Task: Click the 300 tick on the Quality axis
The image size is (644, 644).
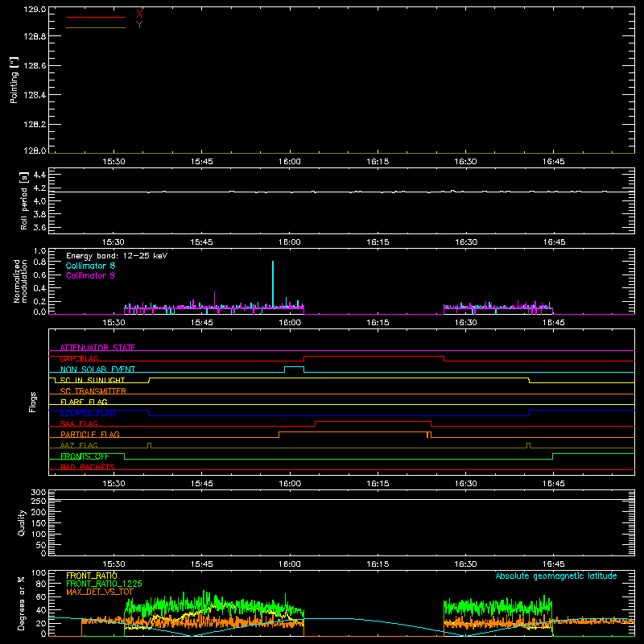Action: coord(39,493)
